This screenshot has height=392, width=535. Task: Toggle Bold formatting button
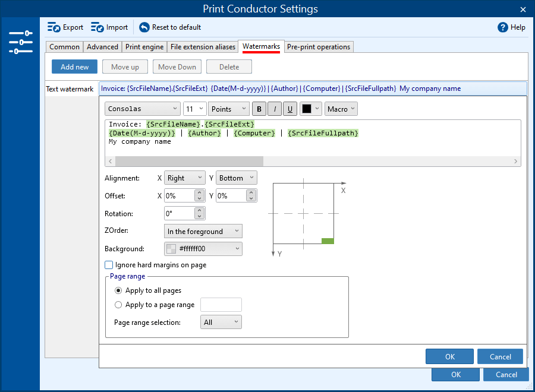point(259,109)
